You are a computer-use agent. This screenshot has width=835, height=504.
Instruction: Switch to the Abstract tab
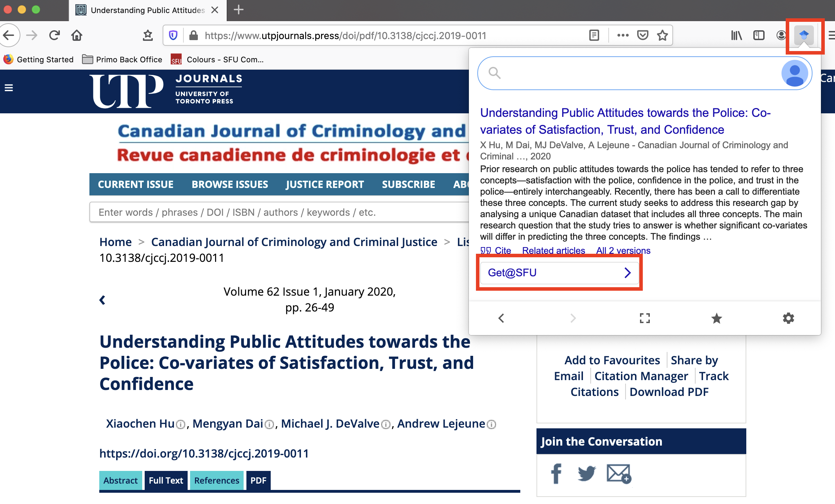[x=120, y=480]
